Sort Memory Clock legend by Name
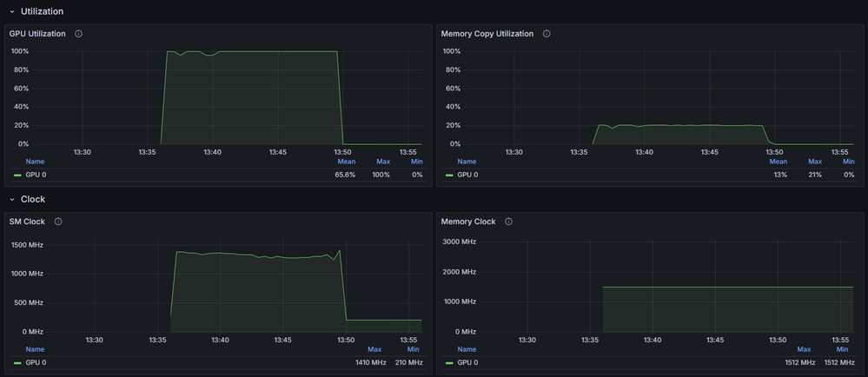 click(x=466, y=349)
